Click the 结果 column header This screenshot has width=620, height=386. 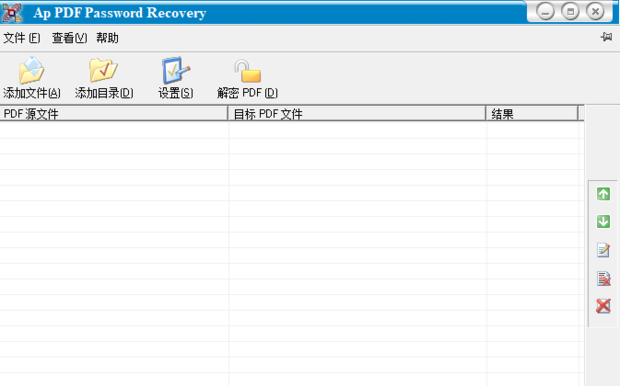[532, 114]
